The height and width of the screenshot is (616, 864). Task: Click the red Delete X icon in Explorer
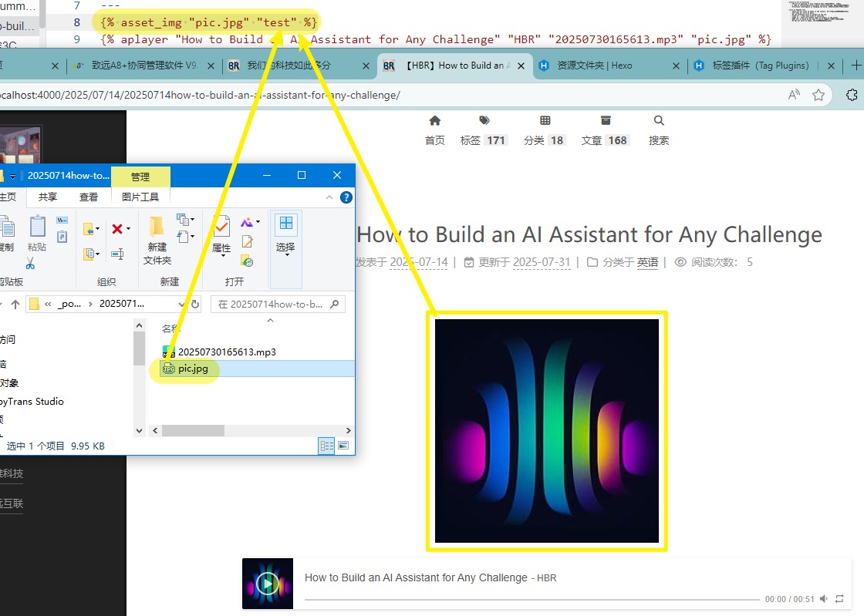pyautogui.click(x=117, y=229)
